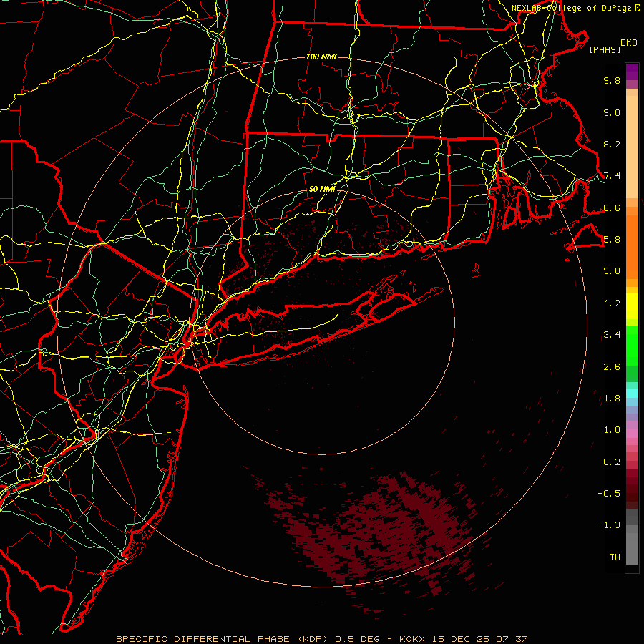Click the 50 NMI range ring label
The image size is (644, 644).
point(322,190)
